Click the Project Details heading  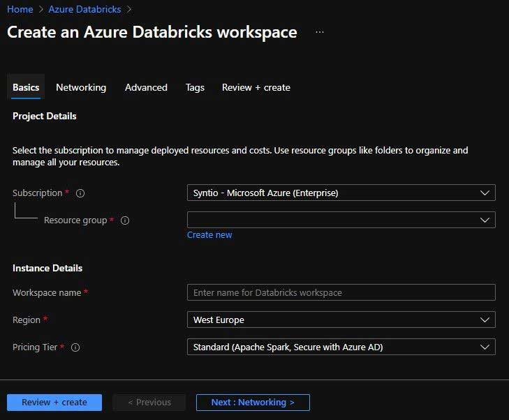click(x=45, y=116)
